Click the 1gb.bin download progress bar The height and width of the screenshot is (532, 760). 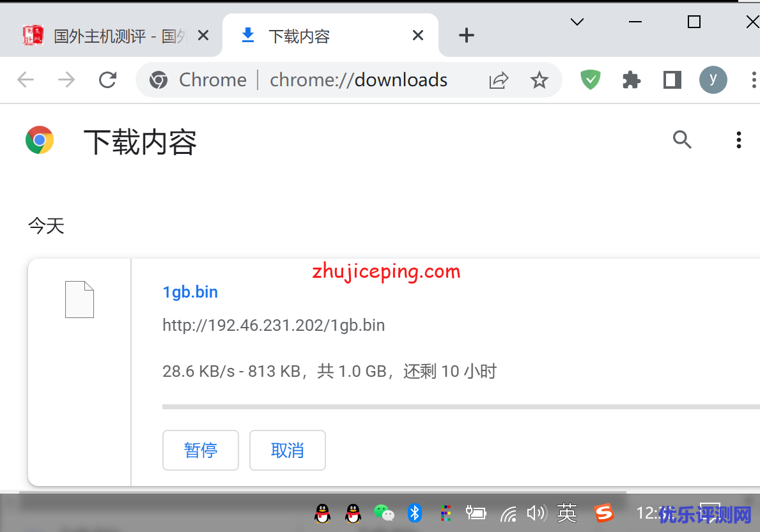[461, 407]
